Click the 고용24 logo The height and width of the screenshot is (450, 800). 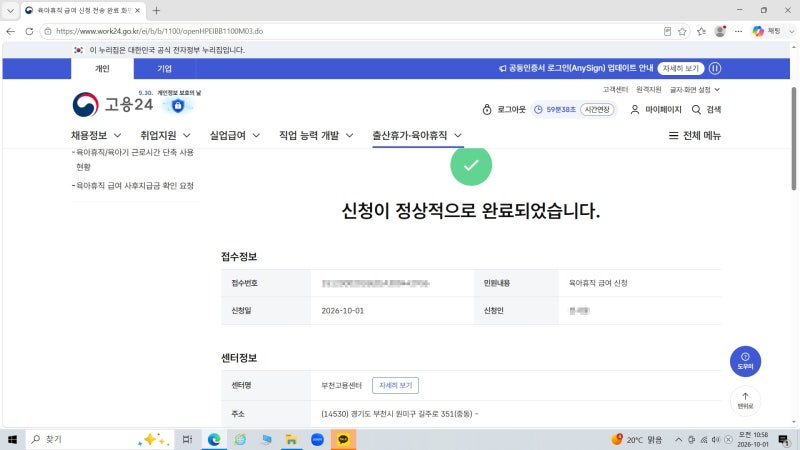pyautogui.click(x=113, y=105)
